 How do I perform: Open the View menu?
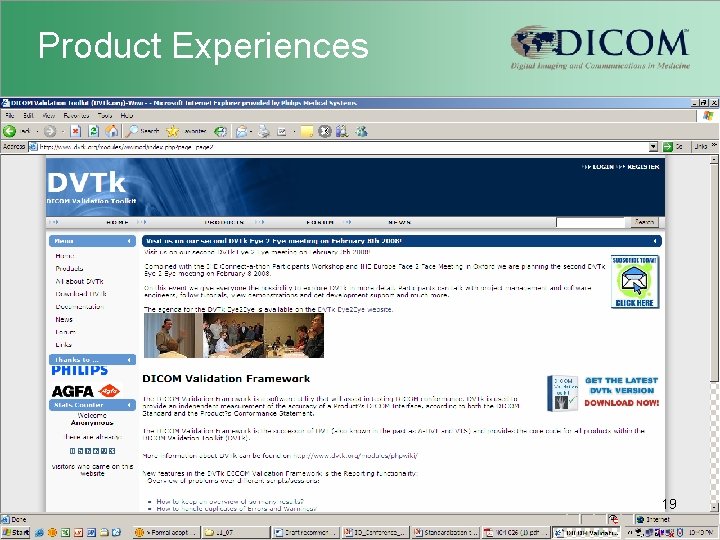click(49, 116)
